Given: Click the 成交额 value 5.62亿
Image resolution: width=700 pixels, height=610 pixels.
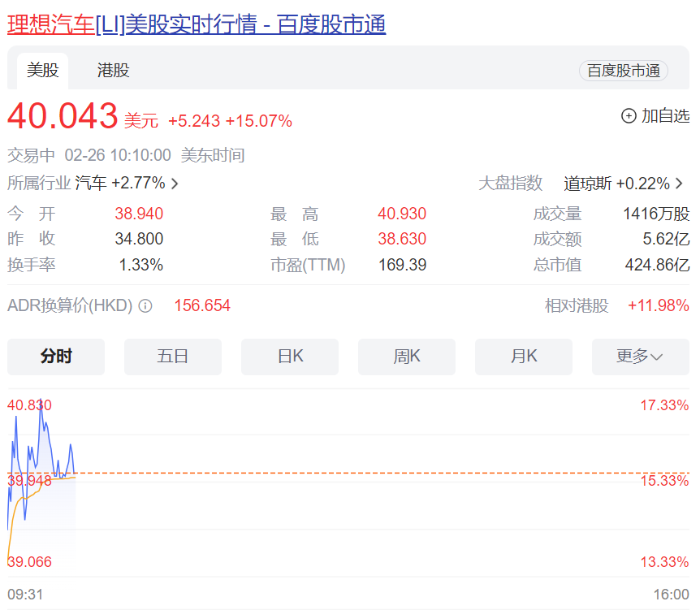Looking at the screenshot, I should 667,239.
